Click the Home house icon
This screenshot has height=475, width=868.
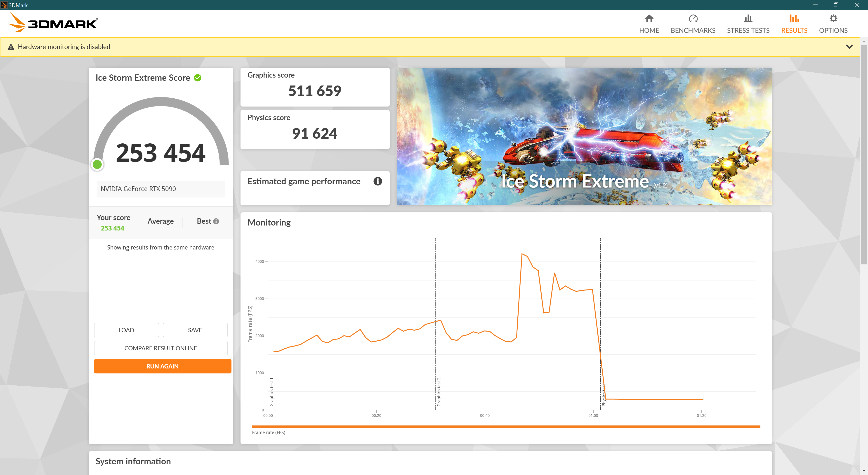[x=649, y=18]
